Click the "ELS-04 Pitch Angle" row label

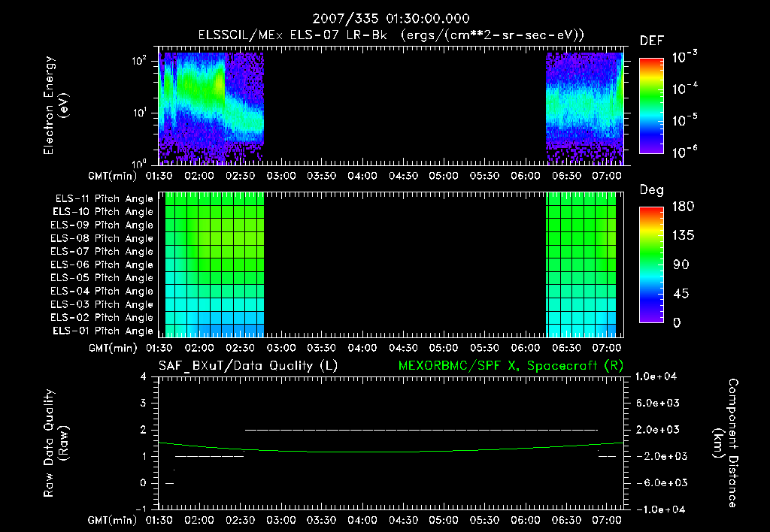[x=102, y=292]
